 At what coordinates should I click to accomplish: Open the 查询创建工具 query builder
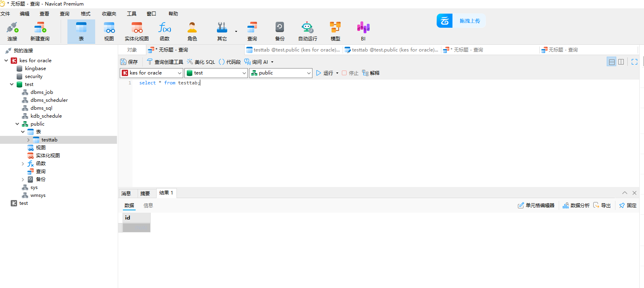165,62
